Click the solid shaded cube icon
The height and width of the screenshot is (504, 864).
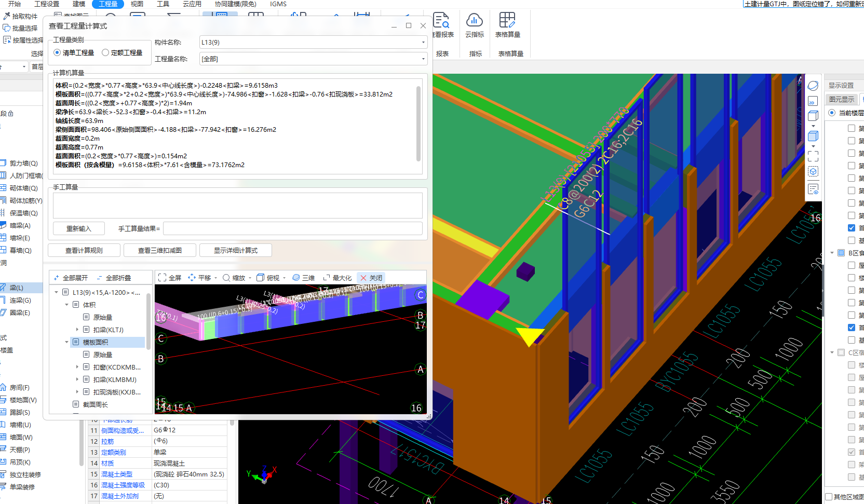[x=813, y=136]
